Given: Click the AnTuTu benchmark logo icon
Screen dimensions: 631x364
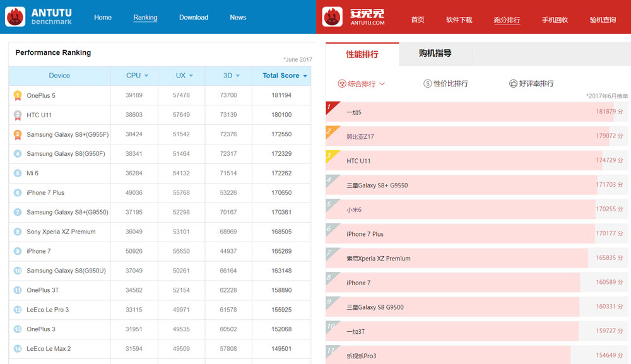Looking at the screenshot, I should [15, 16].
